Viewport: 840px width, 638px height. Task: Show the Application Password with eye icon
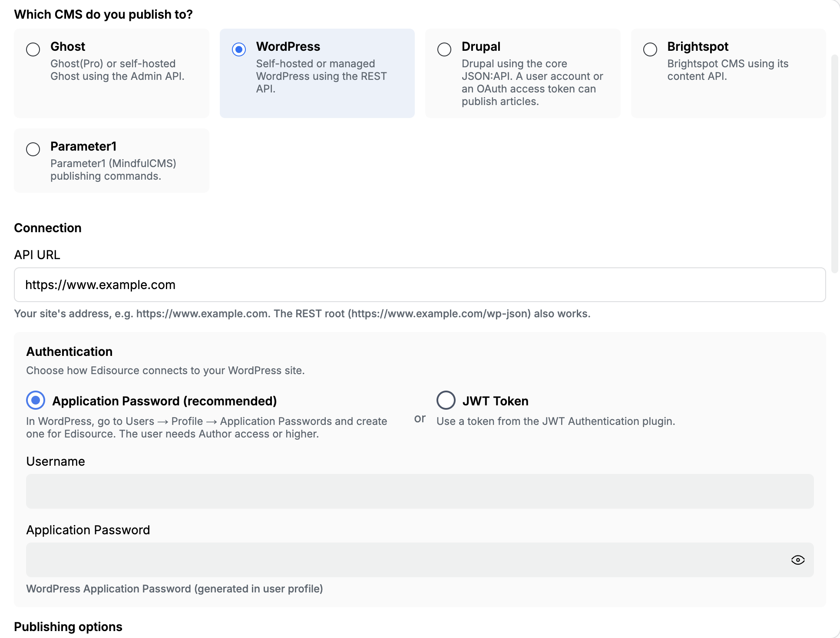point(798,560)
